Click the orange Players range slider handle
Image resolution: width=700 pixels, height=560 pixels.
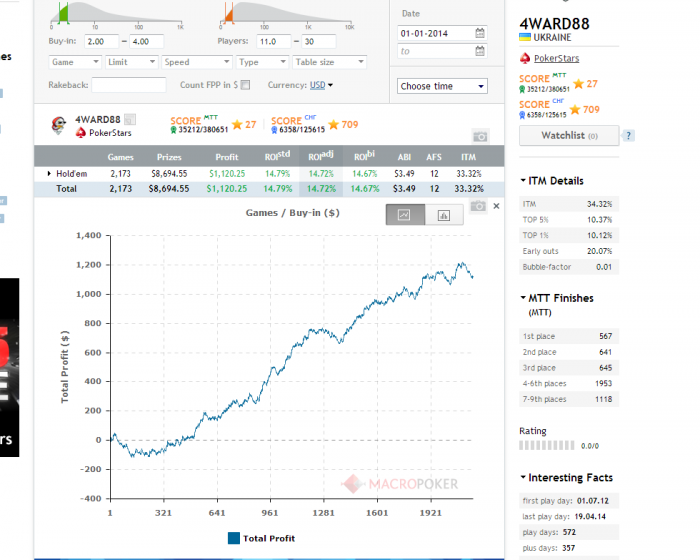229,13
